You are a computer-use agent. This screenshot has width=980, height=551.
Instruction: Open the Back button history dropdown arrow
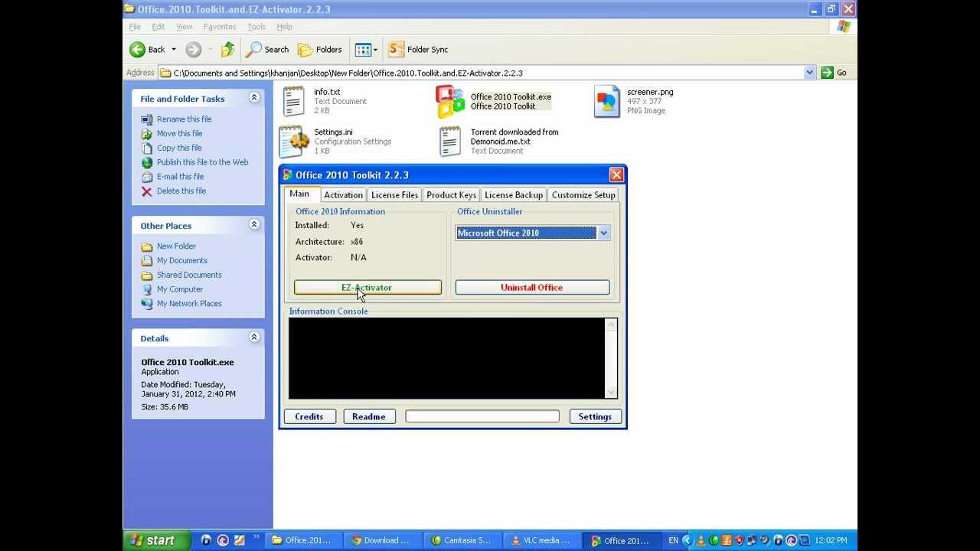(x=174, y=50)
